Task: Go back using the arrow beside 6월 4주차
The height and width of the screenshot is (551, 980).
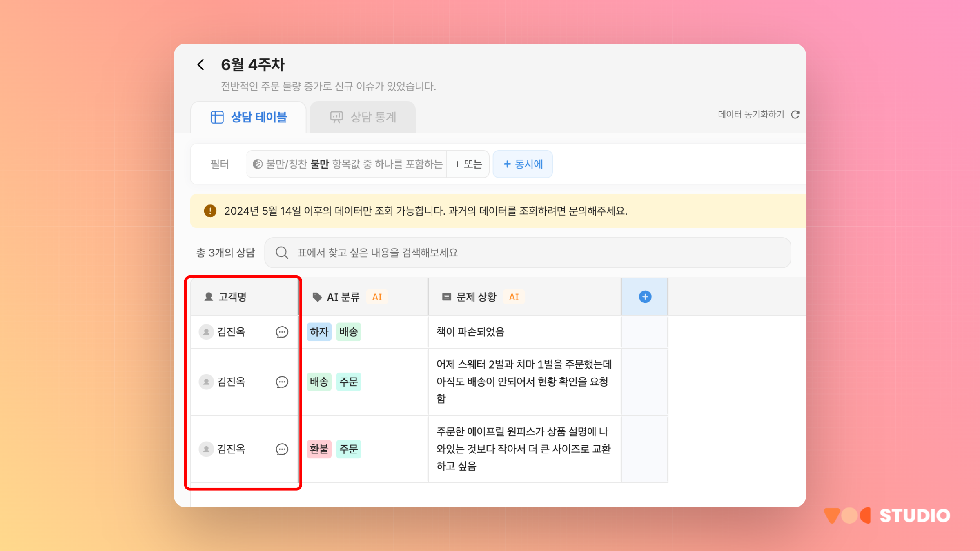Action: click(x=200, y=64)
